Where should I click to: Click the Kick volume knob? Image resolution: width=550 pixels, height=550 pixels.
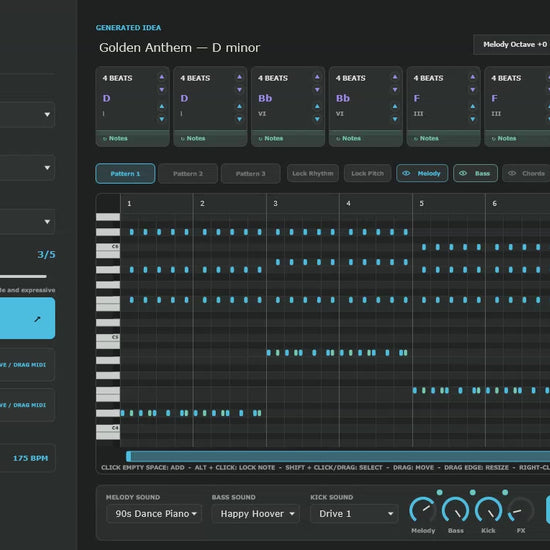tap(488, 510)
